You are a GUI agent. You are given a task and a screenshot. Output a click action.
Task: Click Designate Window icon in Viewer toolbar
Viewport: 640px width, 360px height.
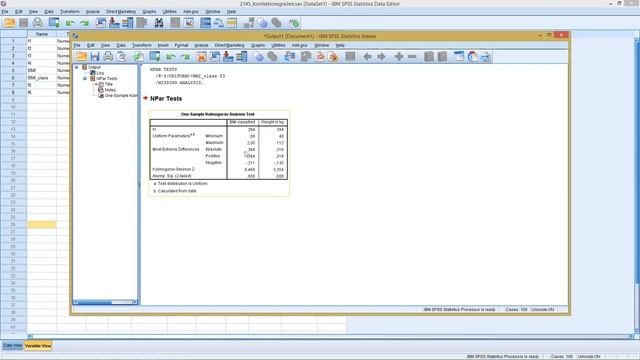(x=350, y=57)
